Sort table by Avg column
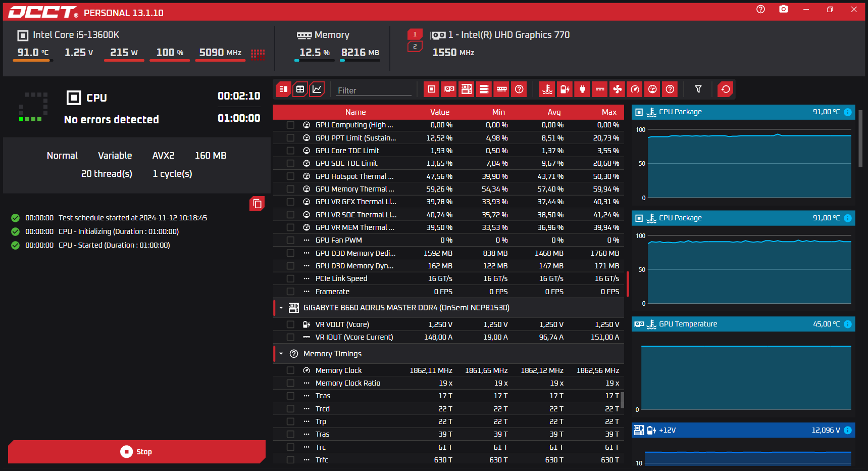The image size is (868, 471). (554, 112)
